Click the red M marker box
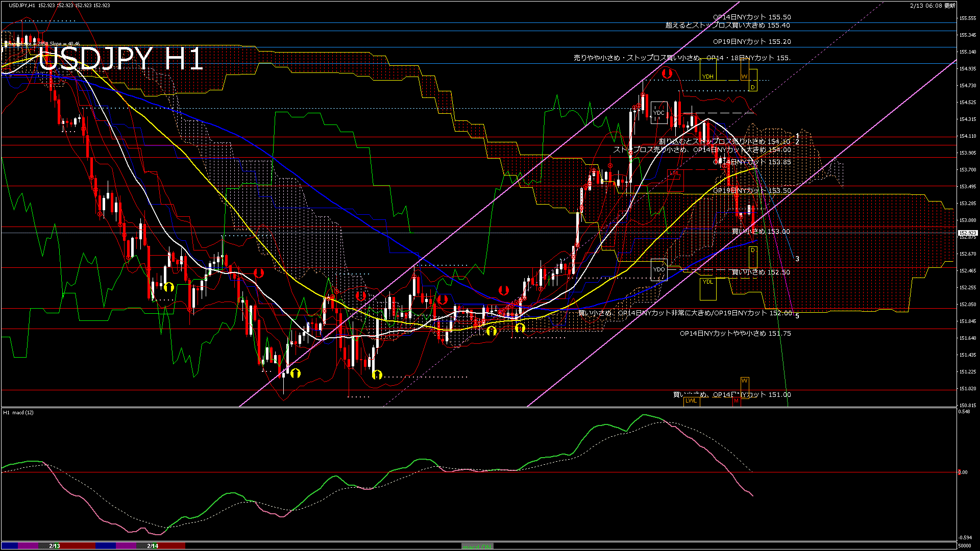 point(736,402)
